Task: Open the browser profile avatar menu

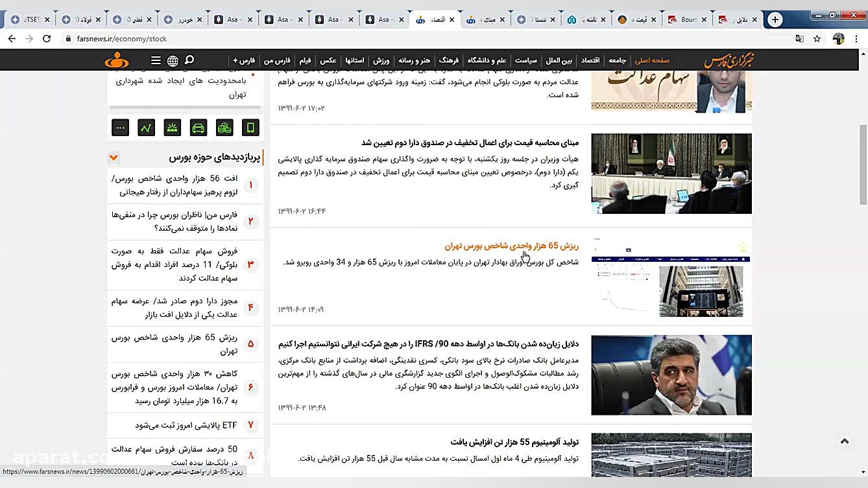Action: 838,38
